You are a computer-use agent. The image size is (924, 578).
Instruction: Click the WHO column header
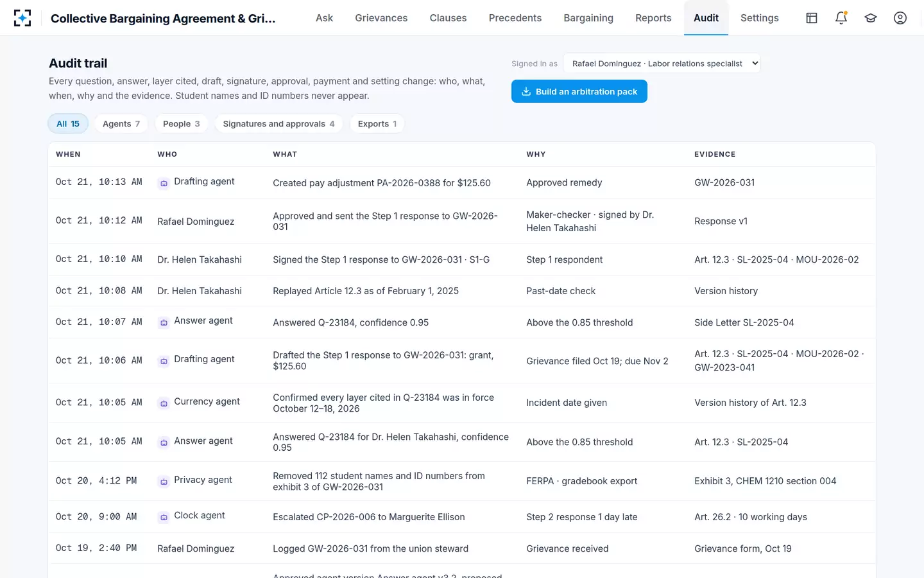(167, 154)
